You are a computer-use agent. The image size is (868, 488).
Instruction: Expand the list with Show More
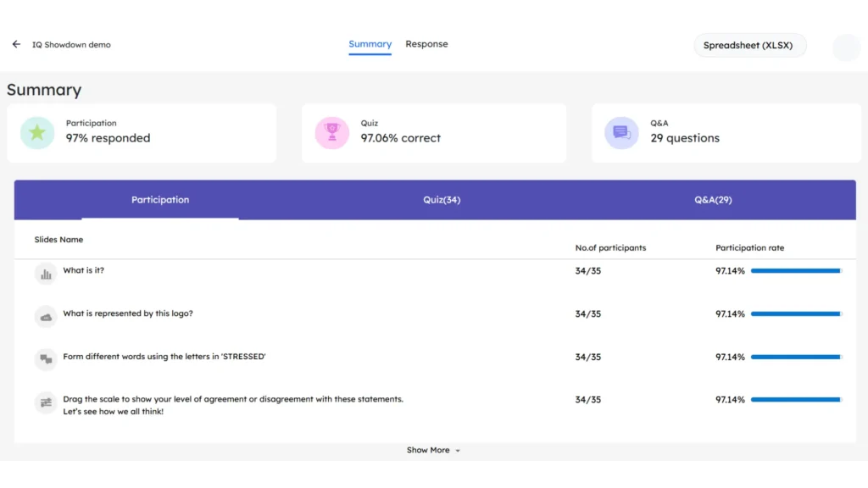click(428, 450)
